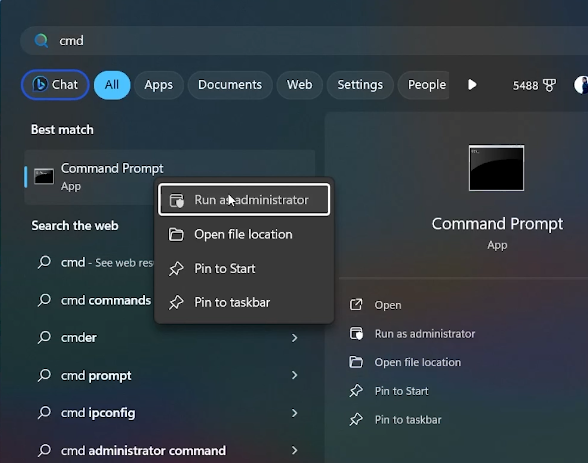
Task: Click Pin to taskbar in right pane
Action: tap(408, 420)
